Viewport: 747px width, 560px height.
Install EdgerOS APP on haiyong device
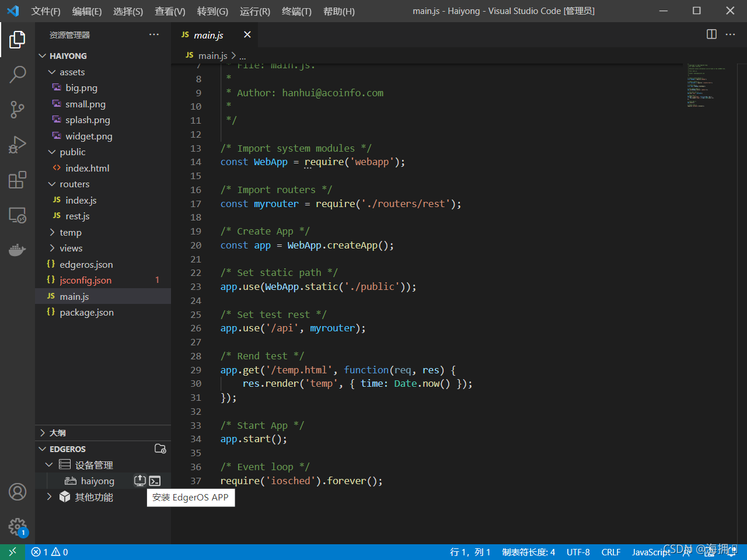[x=140, y=481]
